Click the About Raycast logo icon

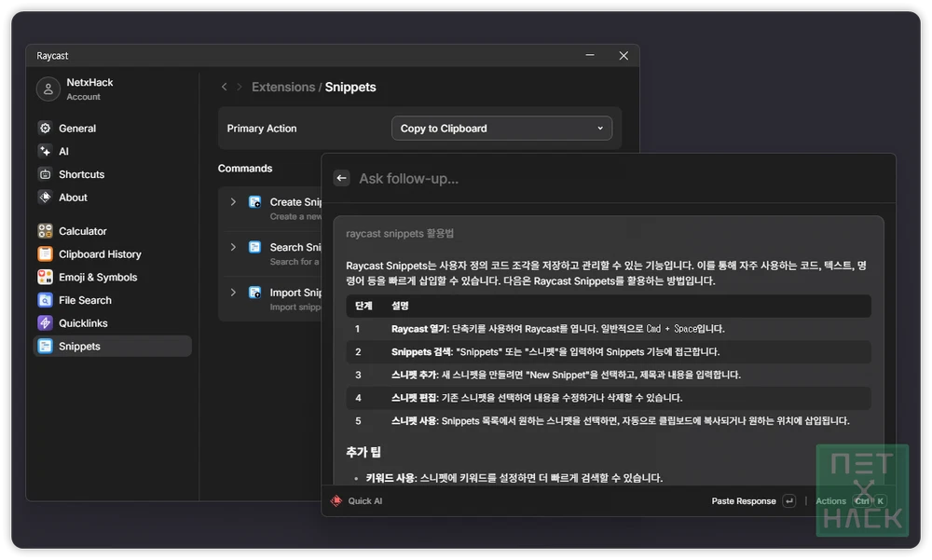(x=45, y=198)
